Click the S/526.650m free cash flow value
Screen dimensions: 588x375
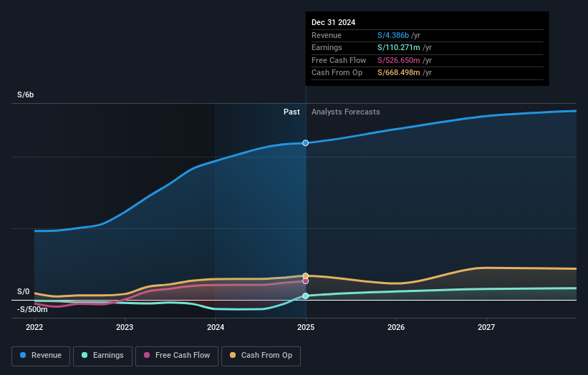pos(399,60)
